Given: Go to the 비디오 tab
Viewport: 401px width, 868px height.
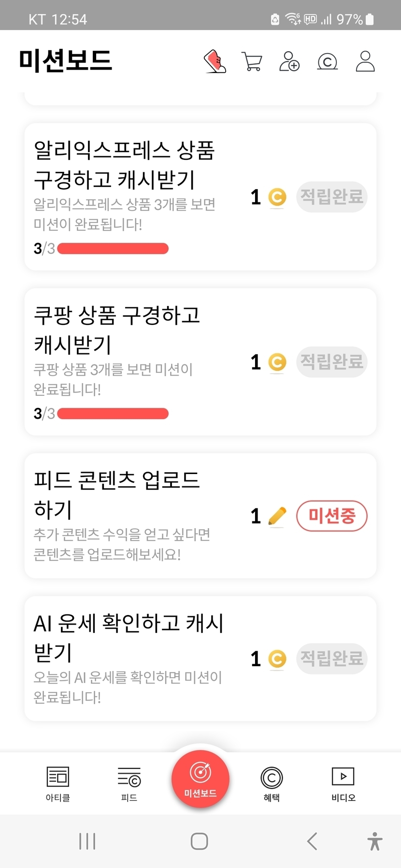Looking at the screenshot, I should click(x=343, y=784).
